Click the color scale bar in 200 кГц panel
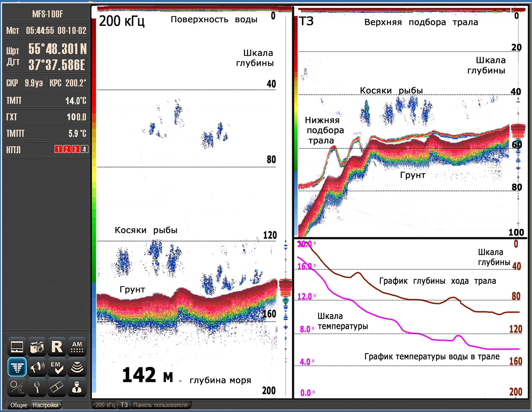The width and height of the screenshot is (532, 412). point(94,205)
